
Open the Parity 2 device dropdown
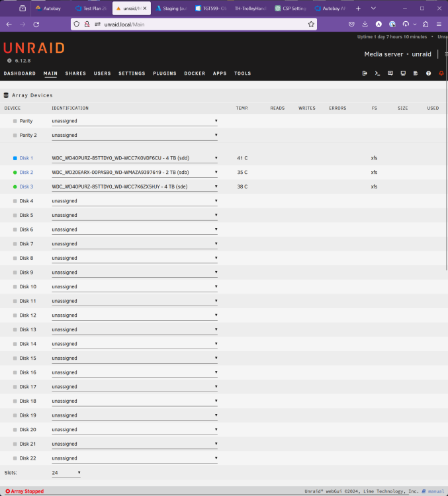(x=134, y=136)
